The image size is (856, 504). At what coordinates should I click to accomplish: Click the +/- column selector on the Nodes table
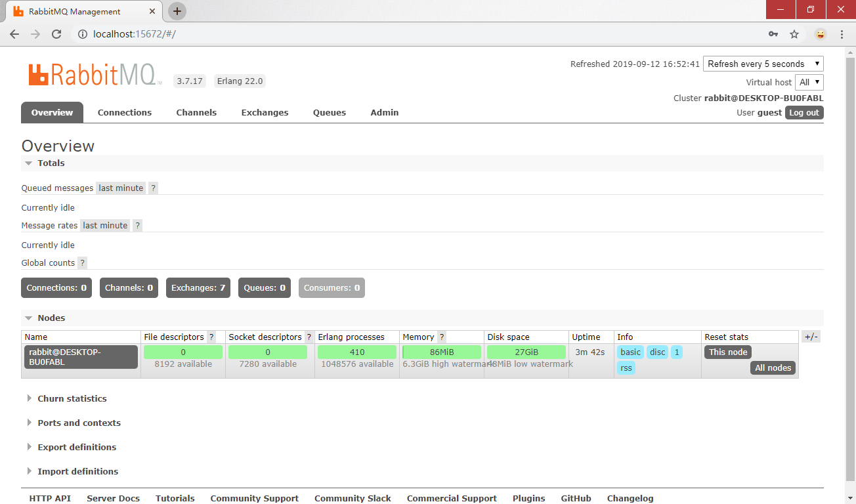(x=811, y=337)
